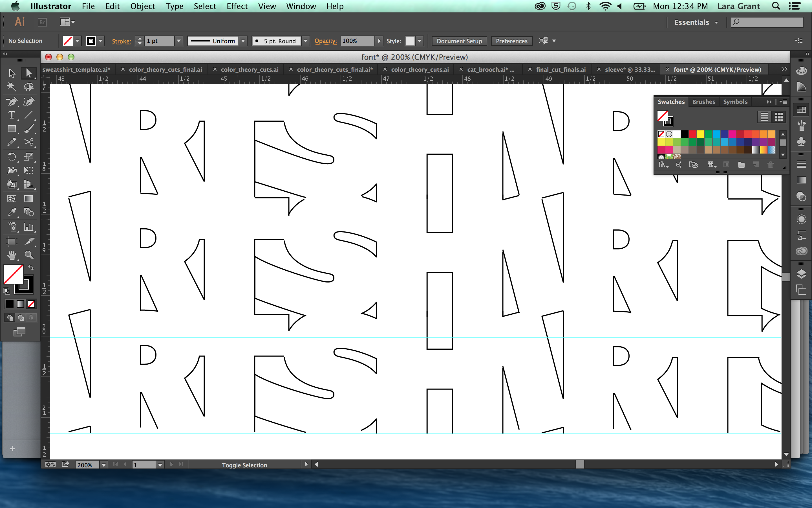Switch to the Symbols panel tab
Viewport: 812px width, 508px height.
pos(735,102)
